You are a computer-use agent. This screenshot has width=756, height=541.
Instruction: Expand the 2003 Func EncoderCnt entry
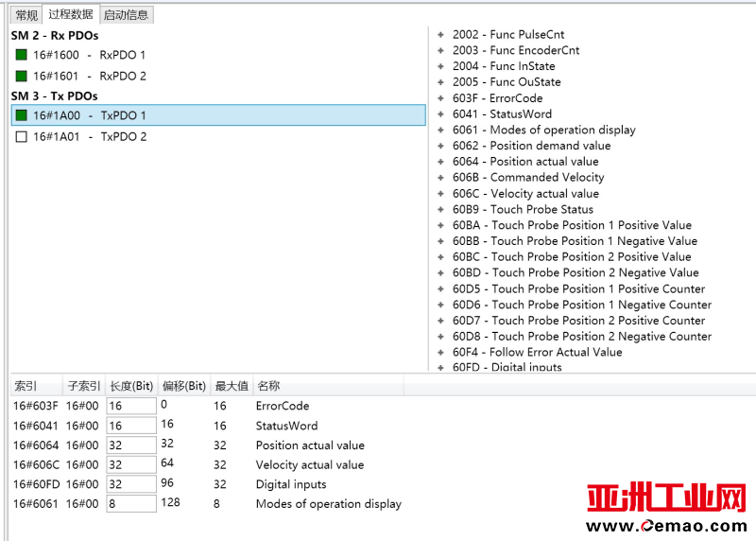440,50
